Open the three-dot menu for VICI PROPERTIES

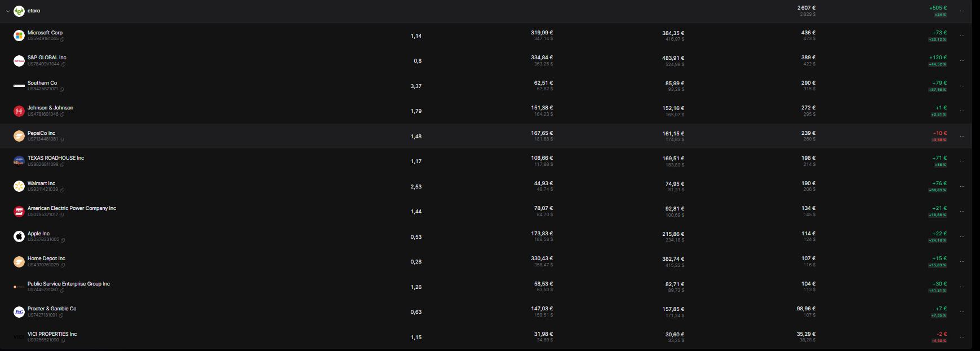[962, 337]
